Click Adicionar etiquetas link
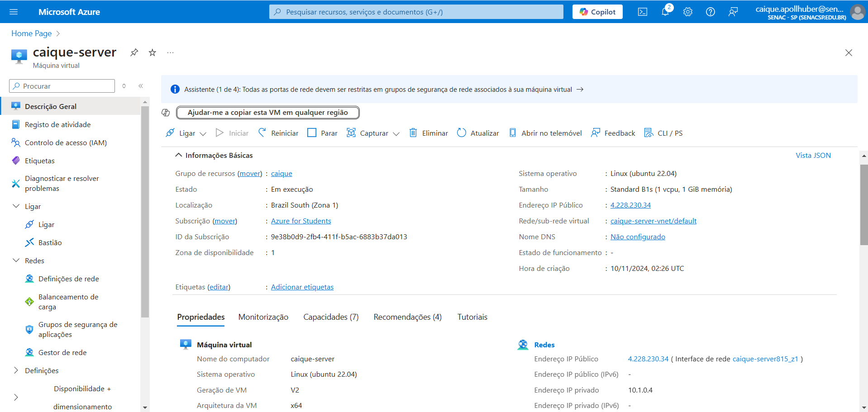 pos(302,287)
